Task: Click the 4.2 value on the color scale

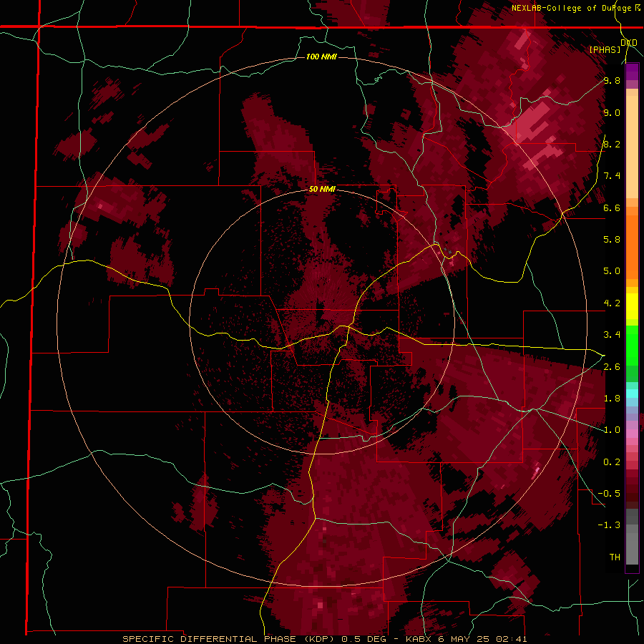Action: pos(612,303)
